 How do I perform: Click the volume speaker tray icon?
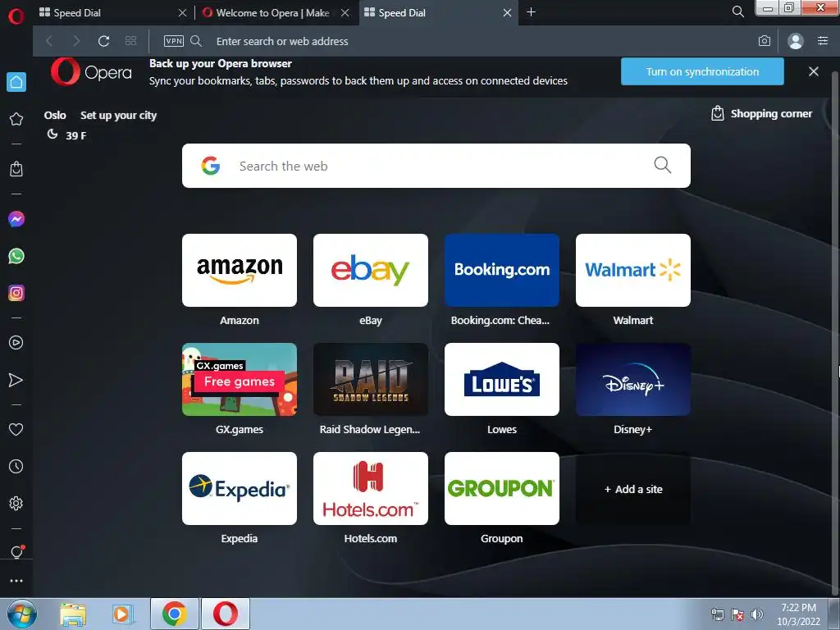tap(756, 614)
